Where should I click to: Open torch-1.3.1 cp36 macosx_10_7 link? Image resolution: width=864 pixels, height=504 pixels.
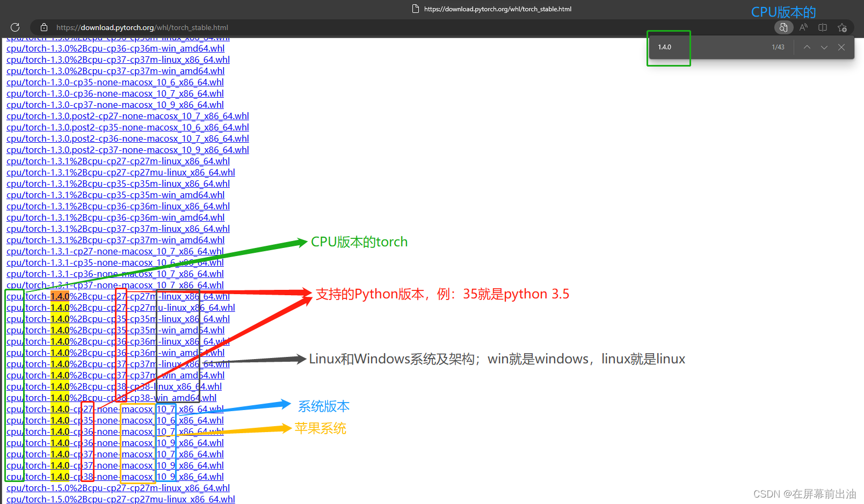coord(115,274)
